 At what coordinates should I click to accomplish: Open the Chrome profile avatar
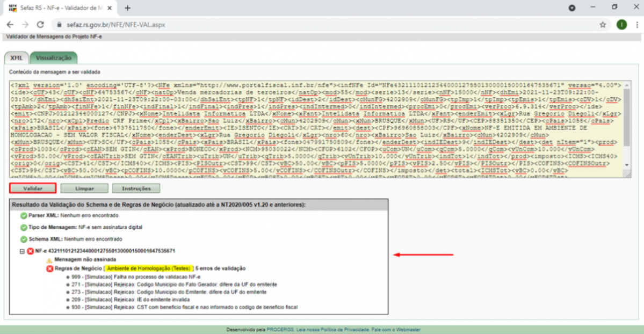[621, 25]
